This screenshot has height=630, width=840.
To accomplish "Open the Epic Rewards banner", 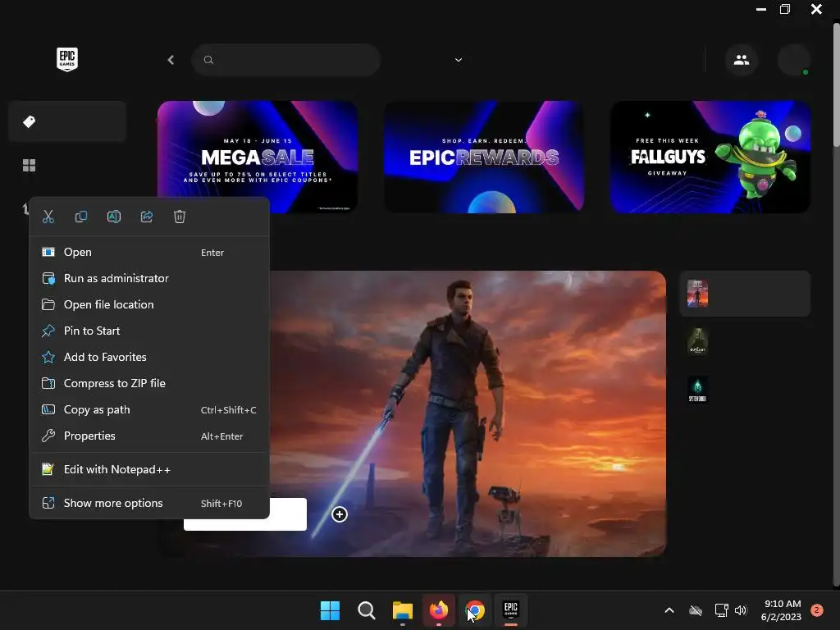I will point(484,157).
